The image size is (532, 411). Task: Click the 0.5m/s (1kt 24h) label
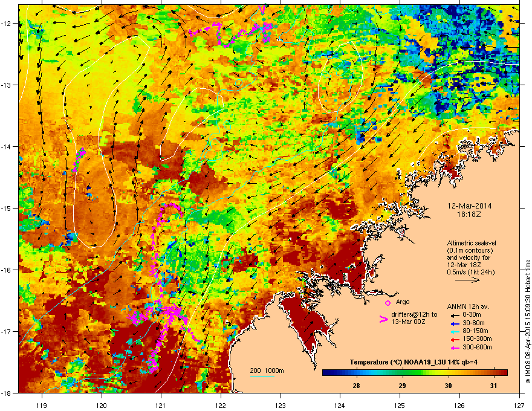tap(471, 272)
